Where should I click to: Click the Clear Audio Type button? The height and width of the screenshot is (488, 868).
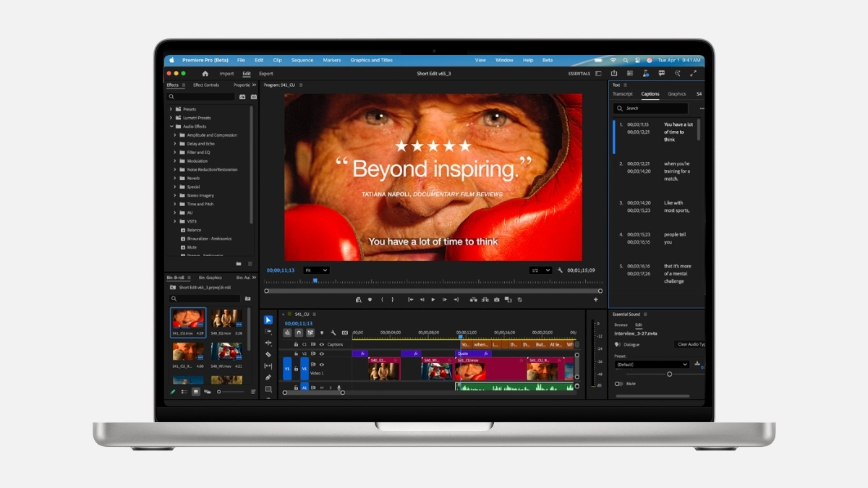[690, 345]
